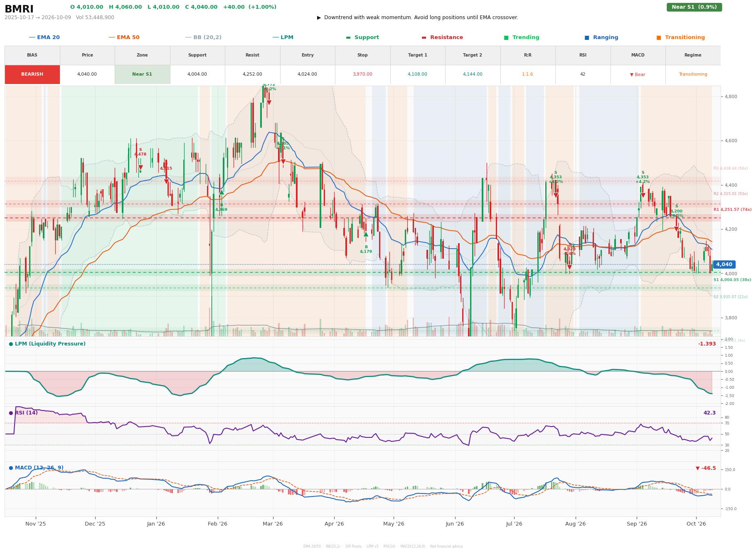This screenshot has height=553, width=756.
Task: Click the RSI table header cell
Action: (x=583, y=55)
